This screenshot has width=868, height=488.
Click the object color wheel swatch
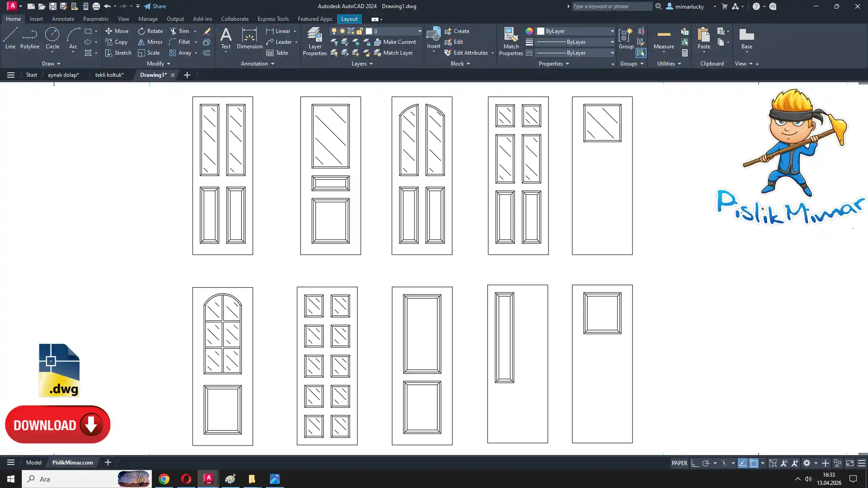pyautogui.click(x=529, y=31)
